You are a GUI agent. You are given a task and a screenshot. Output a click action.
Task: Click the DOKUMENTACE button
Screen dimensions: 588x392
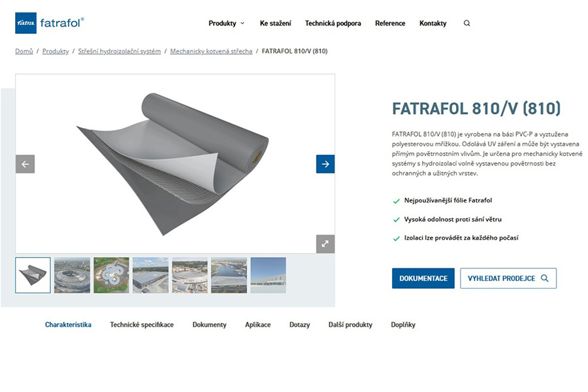tap(423, 278)
